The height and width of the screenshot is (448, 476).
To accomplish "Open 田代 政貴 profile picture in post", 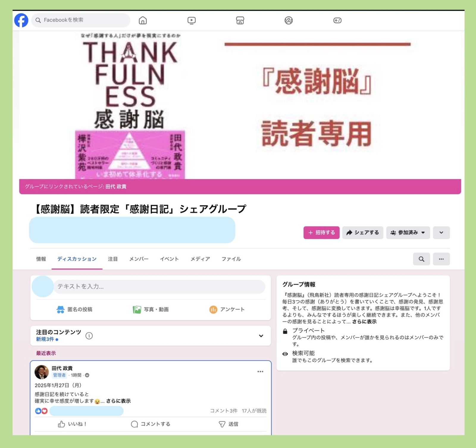I will point(42,372).
